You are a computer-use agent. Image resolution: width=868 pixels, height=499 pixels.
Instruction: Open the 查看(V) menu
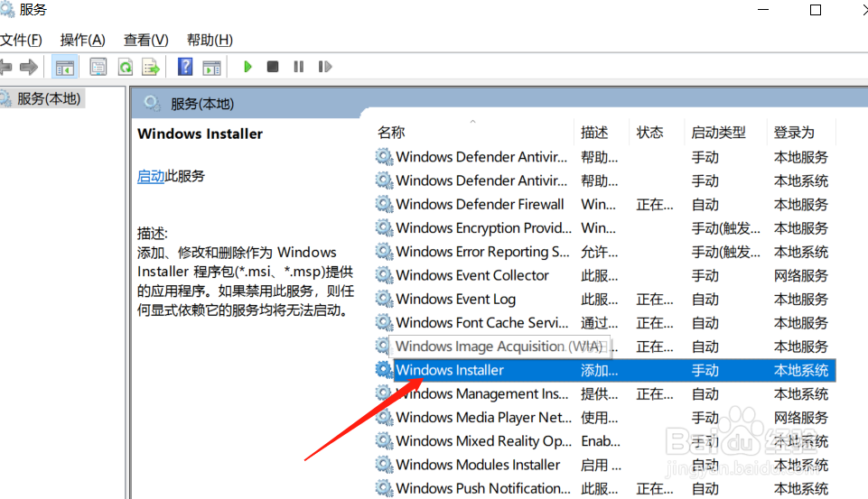tap(145, 41)
